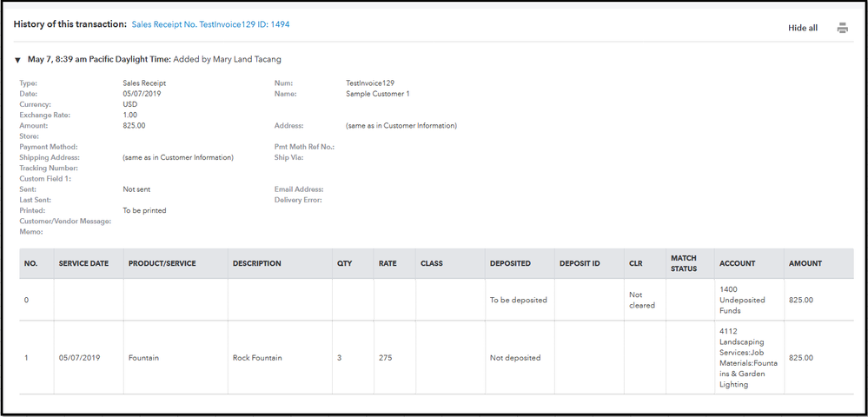Click the Exchange Rate value 1.00
The image size is (868, 417).
[129, 116]
